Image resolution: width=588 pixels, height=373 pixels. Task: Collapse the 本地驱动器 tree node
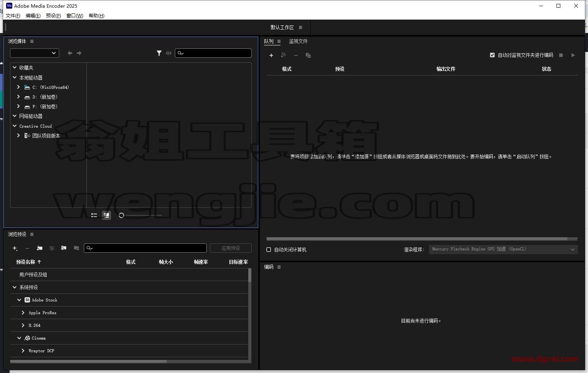15,77
